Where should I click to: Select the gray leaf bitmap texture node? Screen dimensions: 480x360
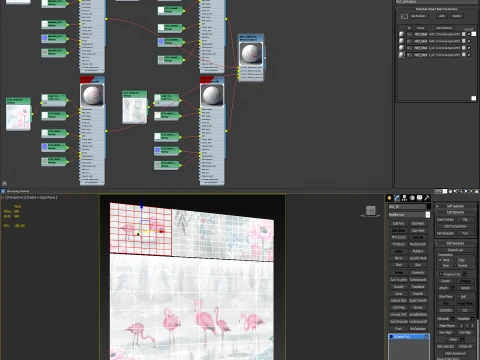[135, 107]
